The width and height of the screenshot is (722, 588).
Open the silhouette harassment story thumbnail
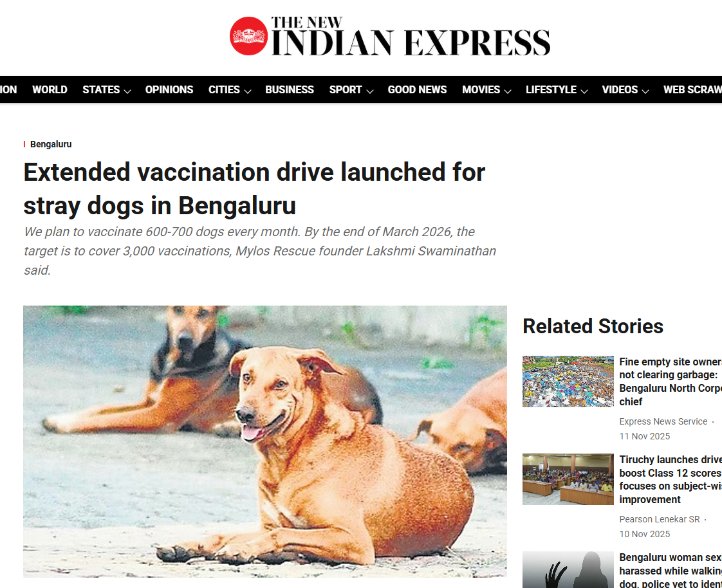(x=568, y=569)
